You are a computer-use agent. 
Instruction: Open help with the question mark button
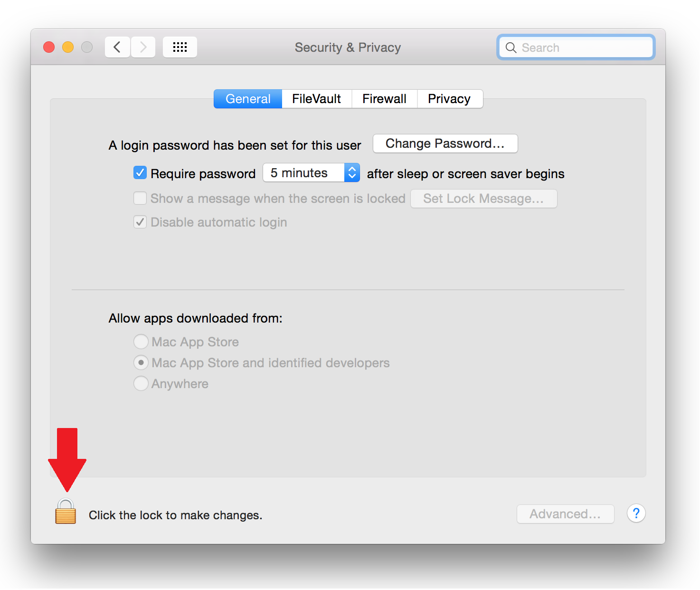(636, 514)
